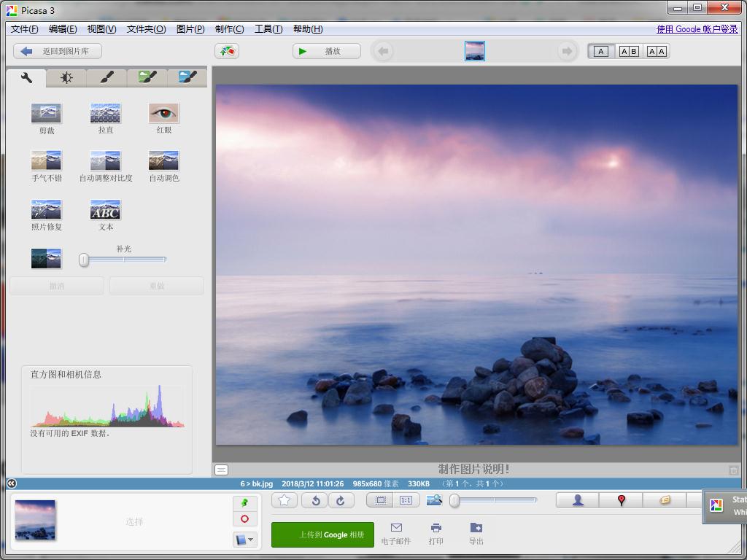747x560 pixels.
Task: Select the Crop (剪裁) tool
Action: [46, 115]
